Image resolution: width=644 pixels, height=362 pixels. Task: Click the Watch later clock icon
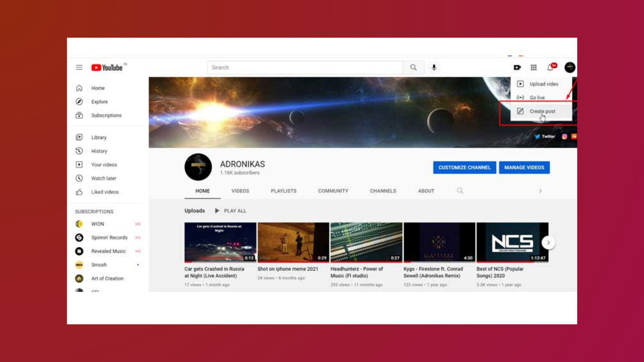79,178
